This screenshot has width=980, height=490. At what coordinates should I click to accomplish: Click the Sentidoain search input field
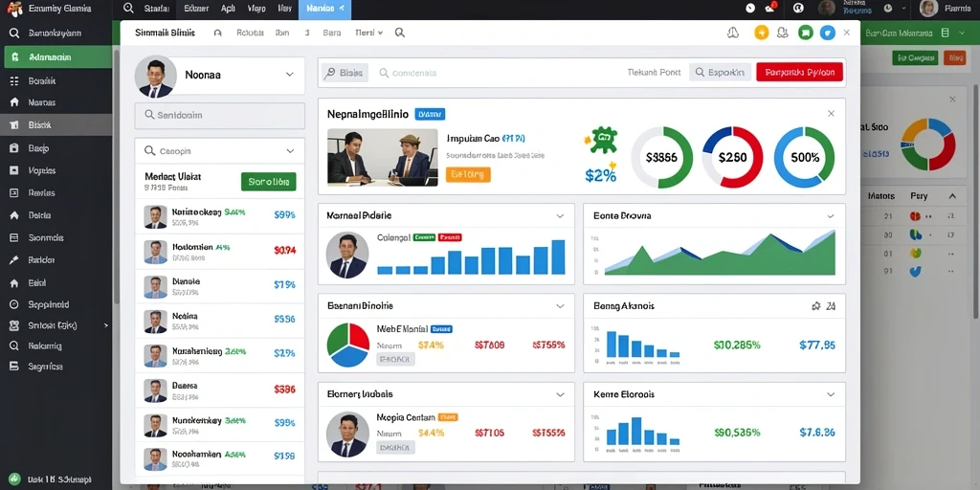click(220, 116)
